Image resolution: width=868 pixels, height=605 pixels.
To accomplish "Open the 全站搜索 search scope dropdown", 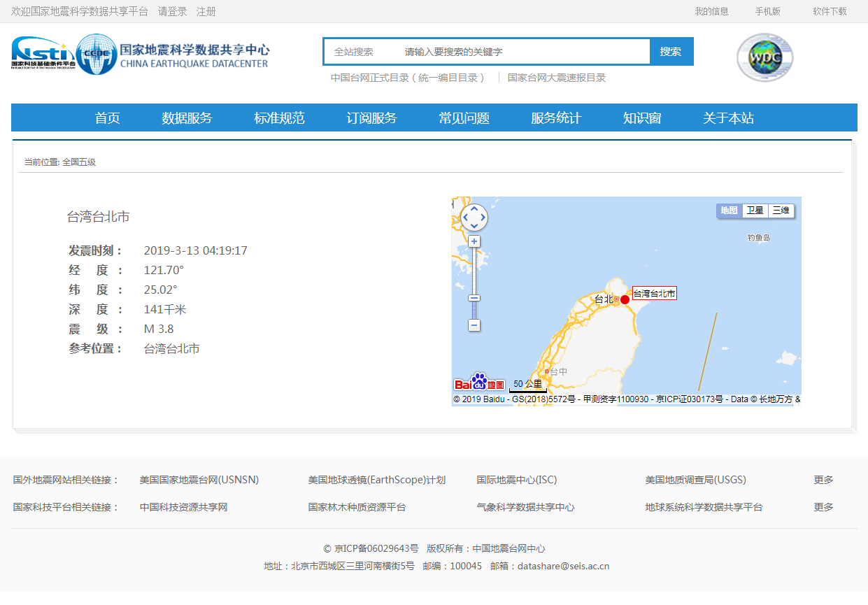I will (x=356, y=51).
